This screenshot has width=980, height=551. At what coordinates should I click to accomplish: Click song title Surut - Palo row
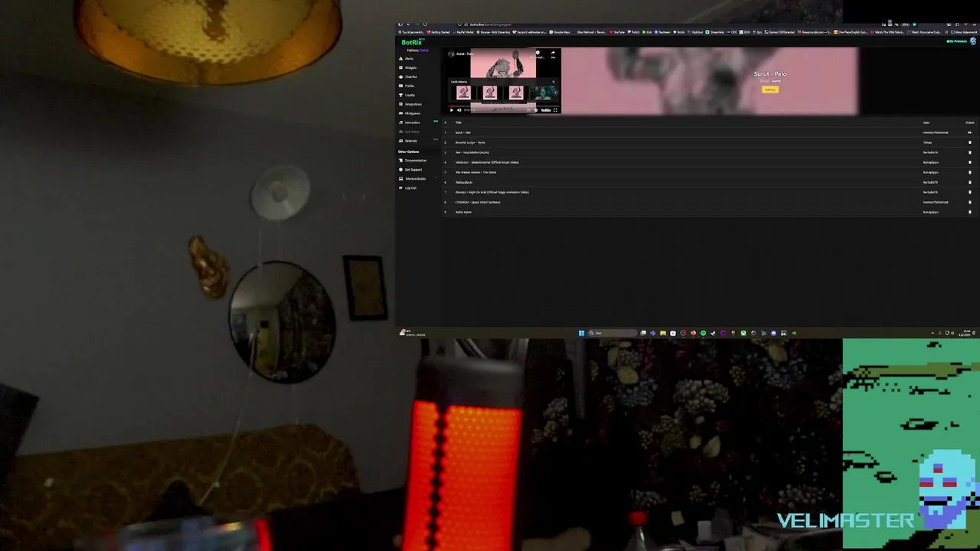pyautogui.click(x=463, y=132)
